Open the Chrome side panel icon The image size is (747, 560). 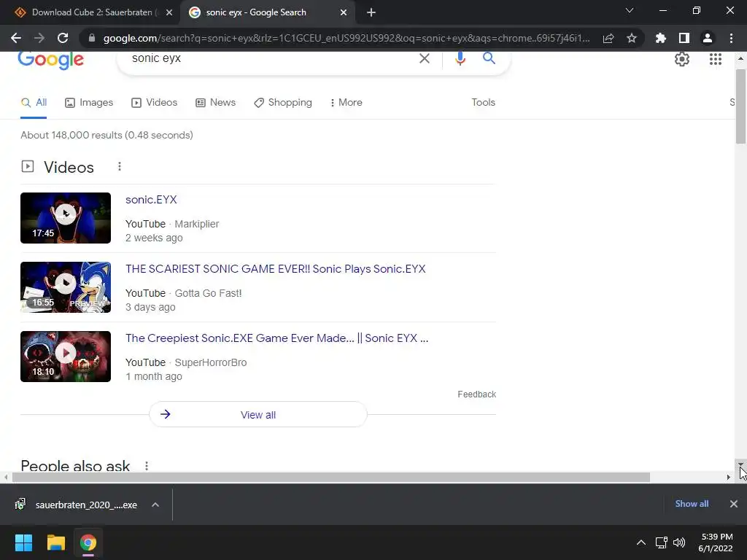coord(684,38)
